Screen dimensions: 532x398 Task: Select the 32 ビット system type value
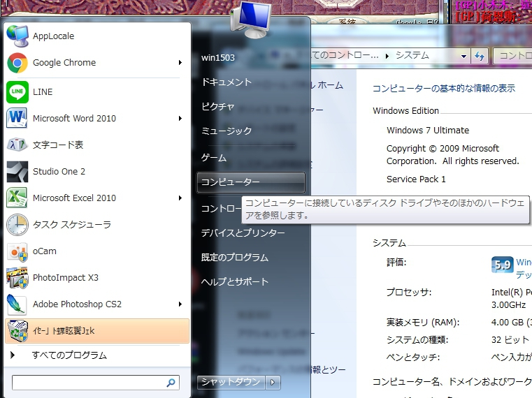pos(510,339)
